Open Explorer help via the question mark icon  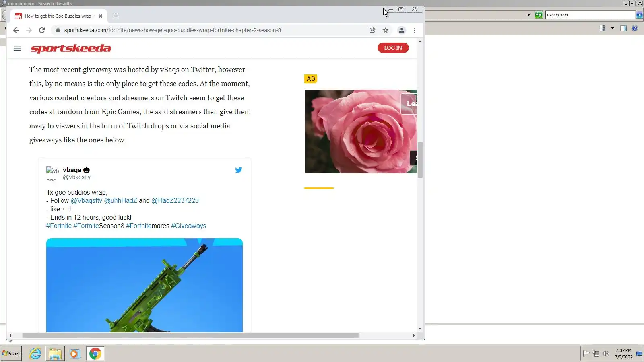635,28
